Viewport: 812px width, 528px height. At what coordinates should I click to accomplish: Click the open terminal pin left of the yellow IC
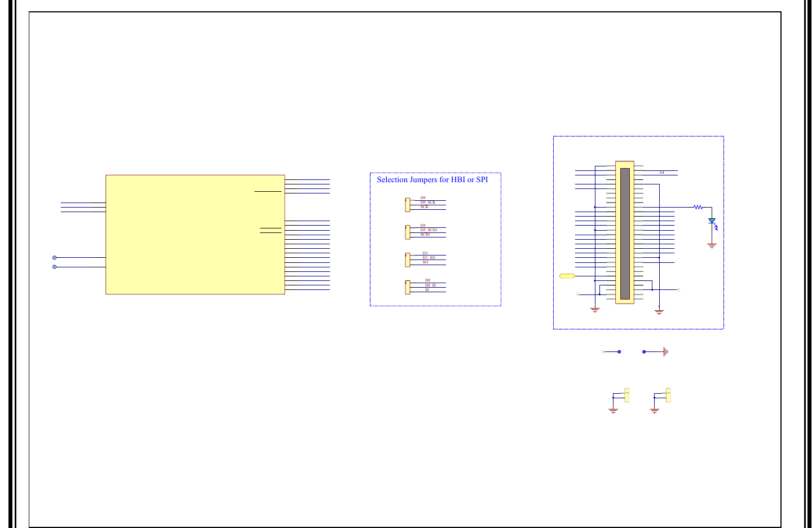coord(54,257)
